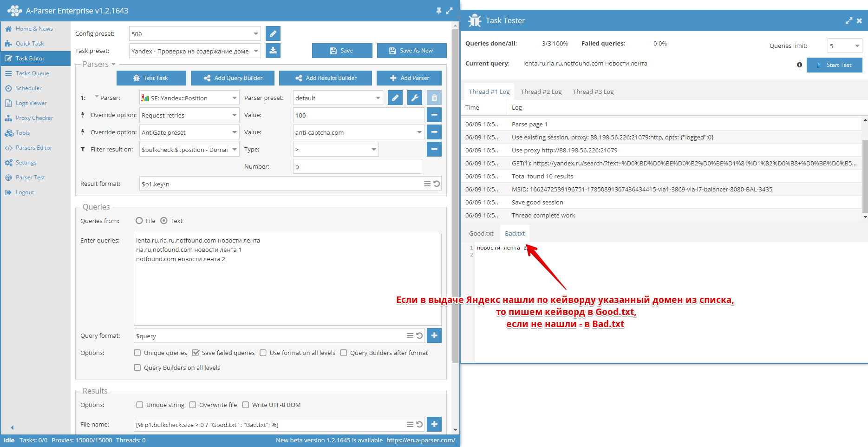Open the Task preset dropdown
The image size is (868, 447).
256,51
